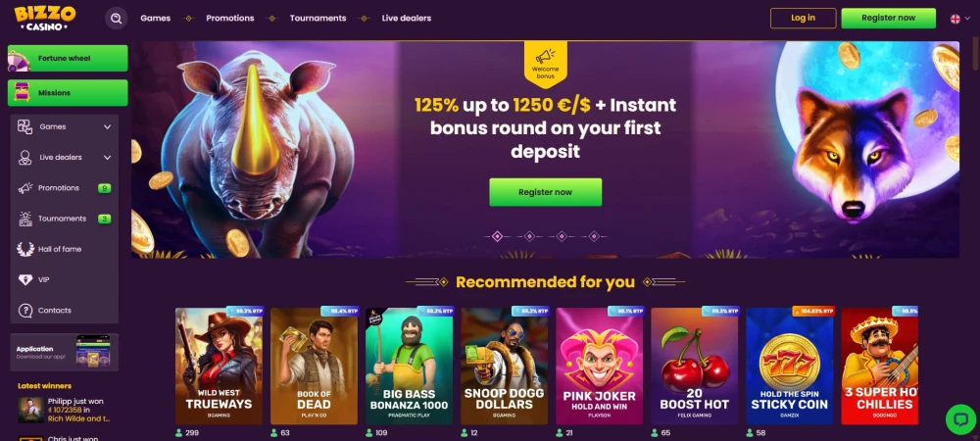
Task: Click Register now on the welcome banner
Action: coord(545,192)
